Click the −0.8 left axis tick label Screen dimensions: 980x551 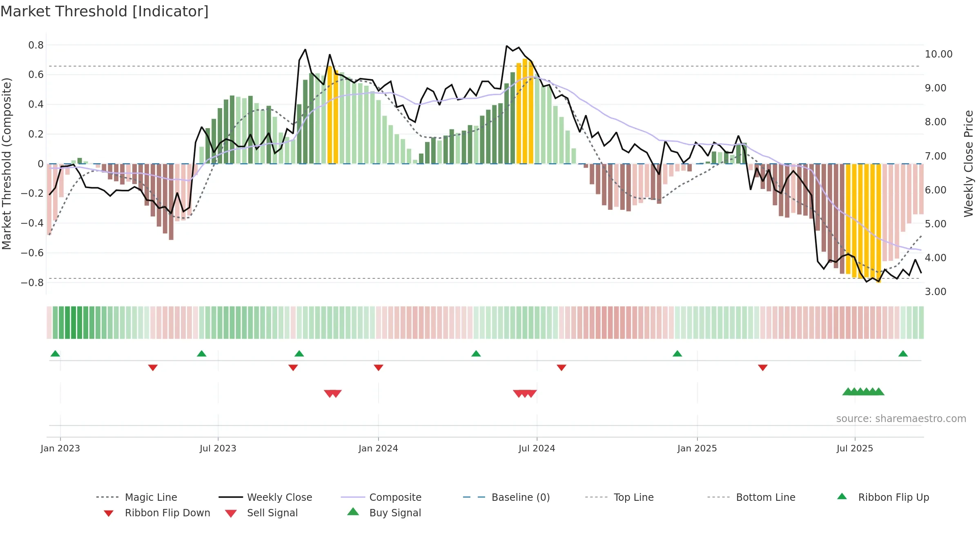[x=32, y=283]
